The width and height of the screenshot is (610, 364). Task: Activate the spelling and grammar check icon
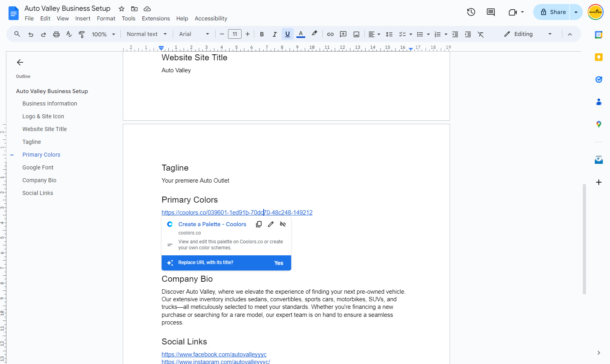click(69, 34)
